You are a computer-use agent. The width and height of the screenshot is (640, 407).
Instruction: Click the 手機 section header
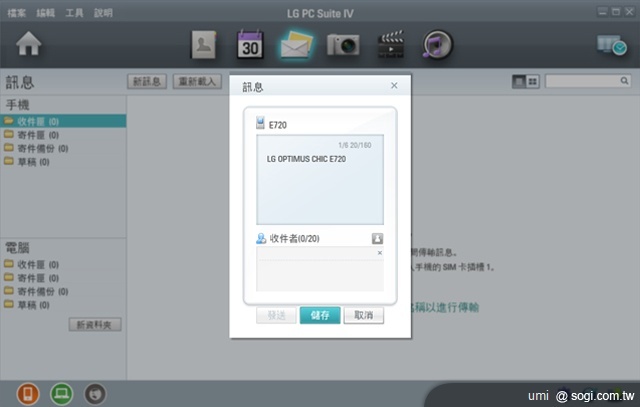pos(18,105)
